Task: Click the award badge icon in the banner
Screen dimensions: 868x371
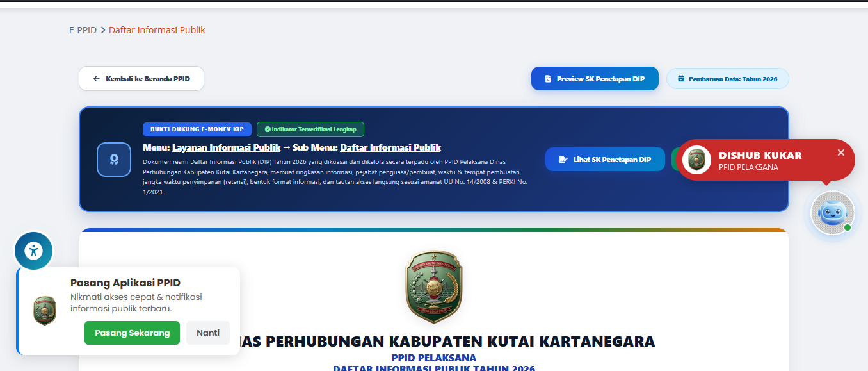Action: [x=114, y=160]
